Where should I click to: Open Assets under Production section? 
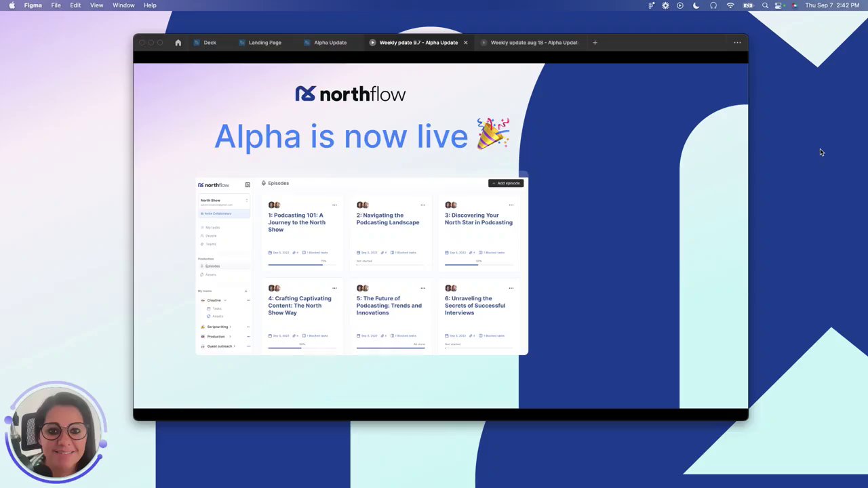pyautogui.click(x=208, y=274)
